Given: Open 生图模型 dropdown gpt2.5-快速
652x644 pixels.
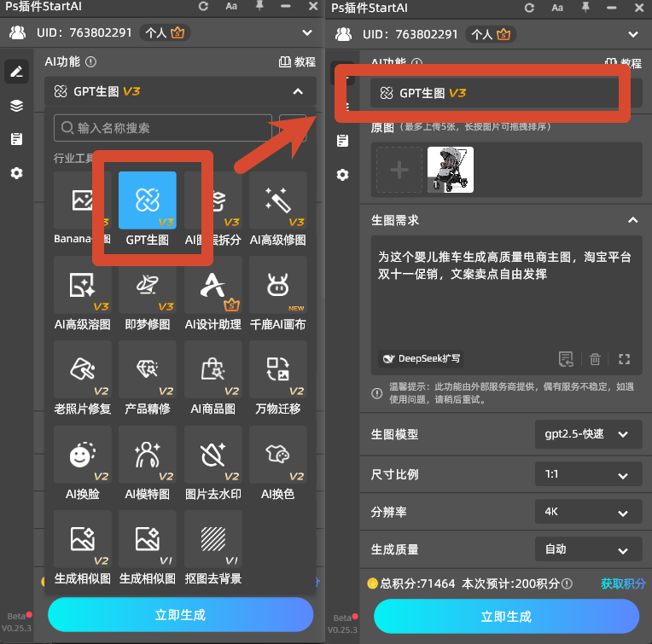Looking at the screenshot, I should coord(588,435).
